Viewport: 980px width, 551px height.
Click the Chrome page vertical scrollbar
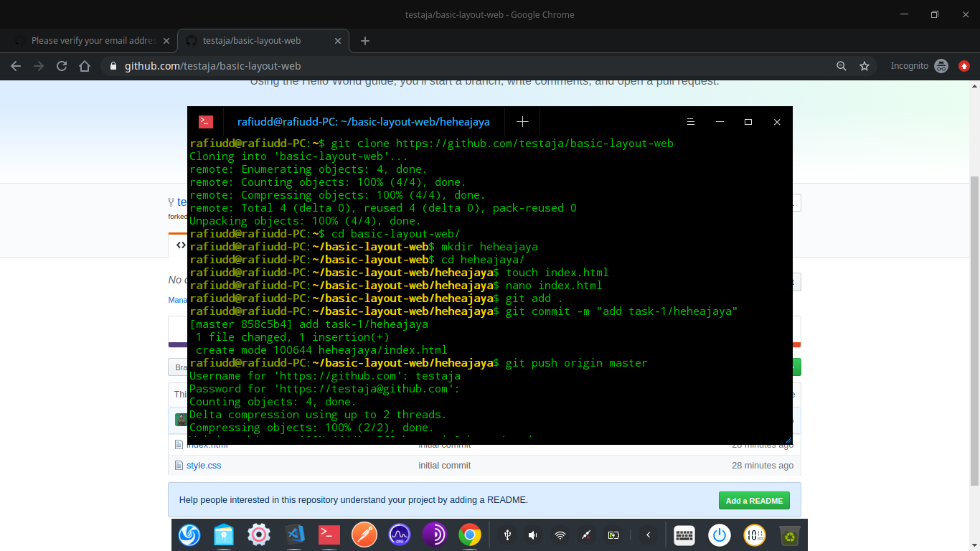coord(974,330)
